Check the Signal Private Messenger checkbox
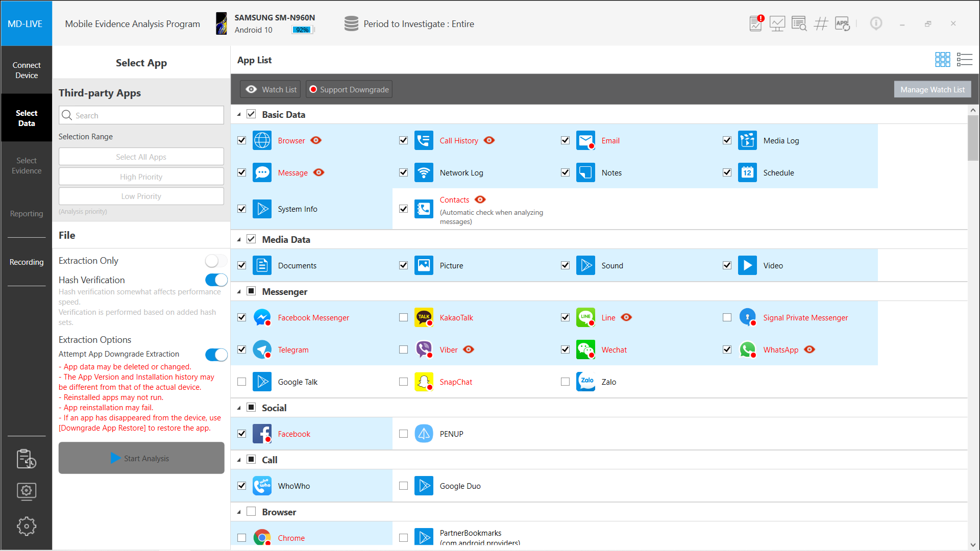This screenshot has width=980, height=551. (x=727, y=317)
